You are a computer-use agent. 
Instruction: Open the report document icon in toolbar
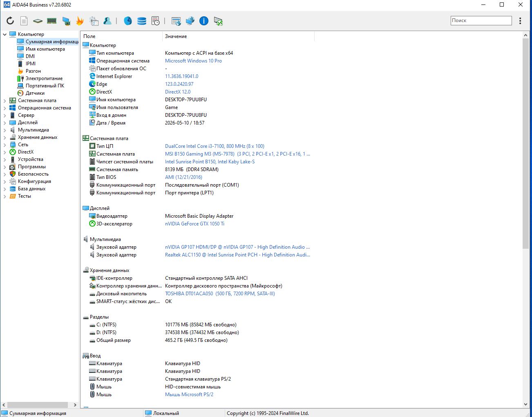24,21
